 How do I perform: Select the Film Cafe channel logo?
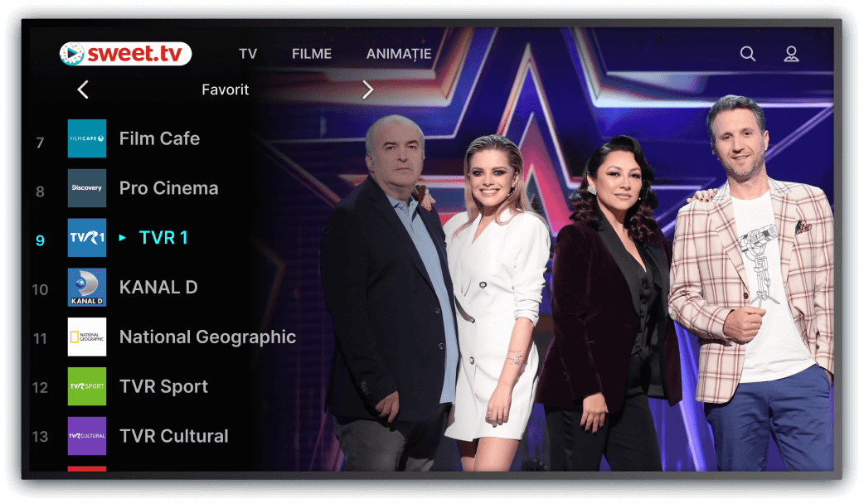coord(87,138)
